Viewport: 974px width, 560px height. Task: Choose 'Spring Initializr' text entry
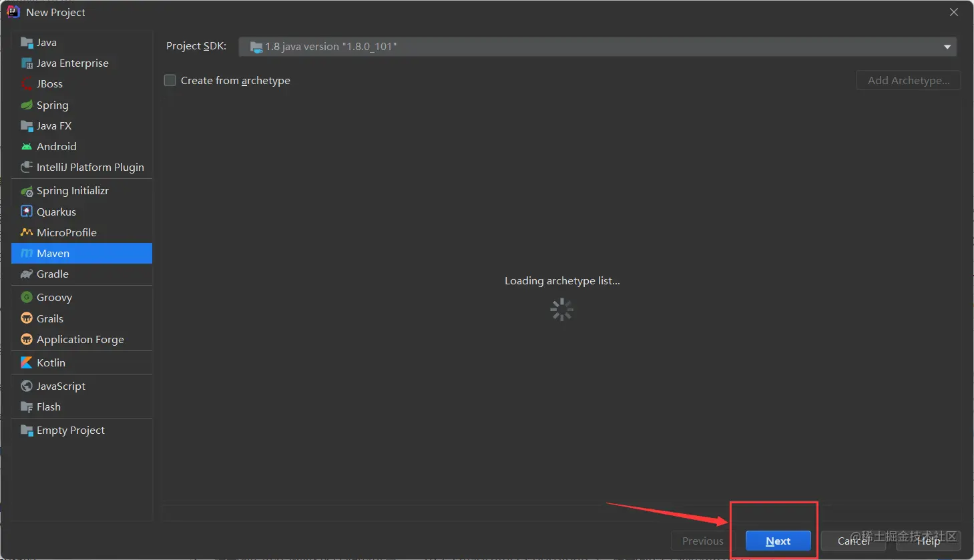tap(73, 191)
